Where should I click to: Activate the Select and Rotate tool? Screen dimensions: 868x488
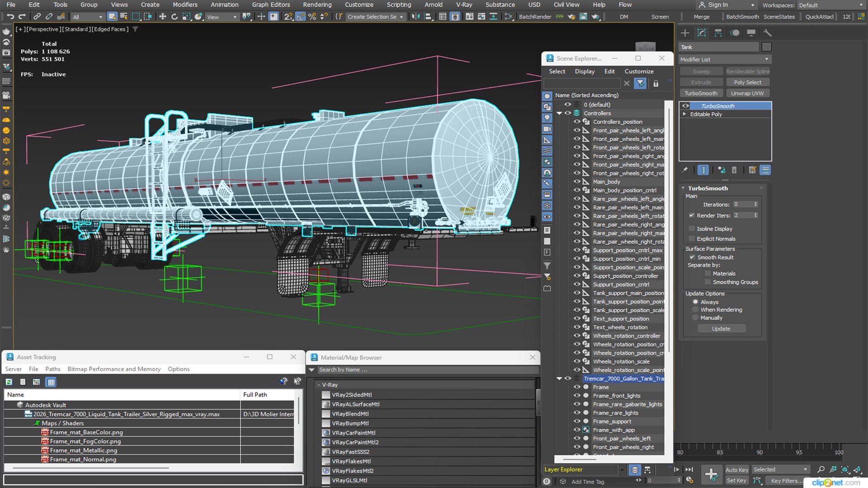coord(175,17)
